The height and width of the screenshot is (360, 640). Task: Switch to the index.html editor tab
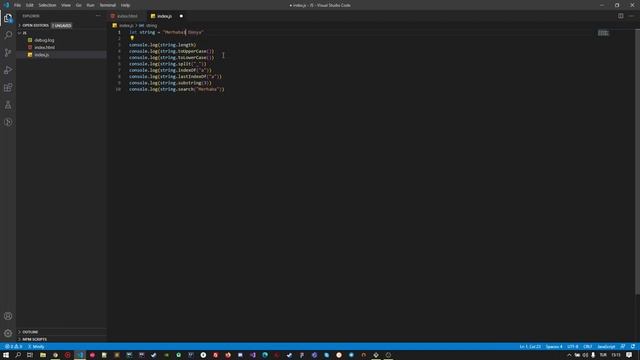(x=127, y=16)
